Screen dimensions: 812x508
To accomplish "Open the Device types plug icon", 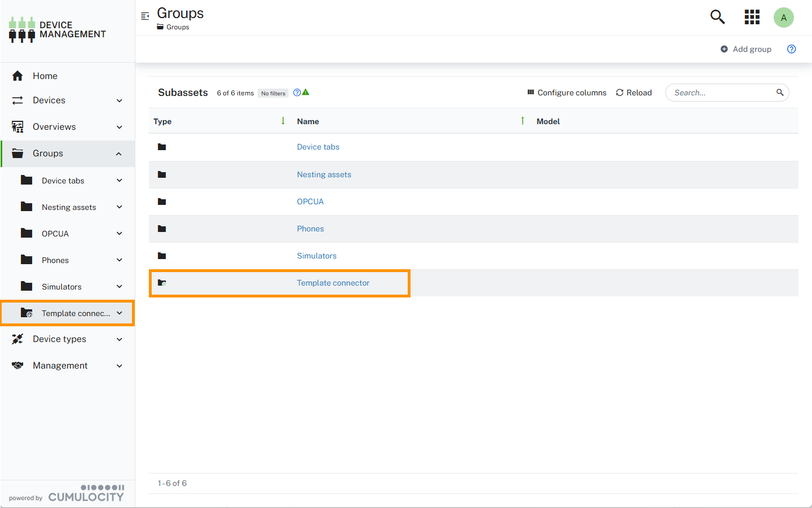I will [17, 339].
